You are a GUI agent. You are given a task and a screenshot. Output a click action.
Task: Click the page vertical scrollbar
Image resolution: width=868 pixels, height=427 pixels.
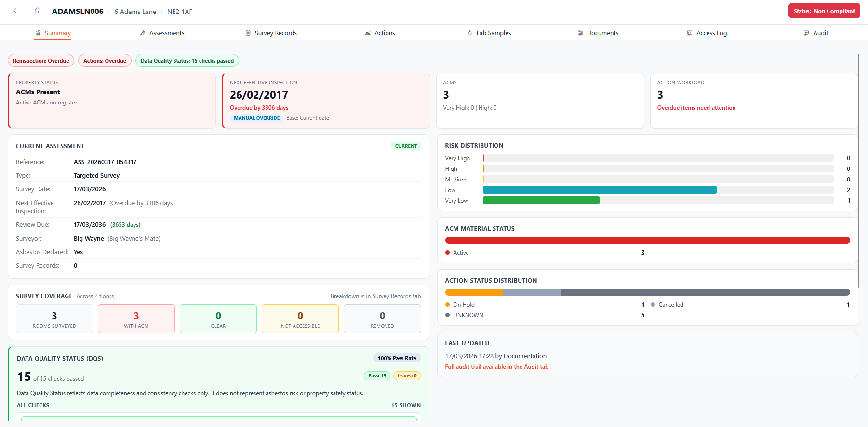tap(858, 168)
